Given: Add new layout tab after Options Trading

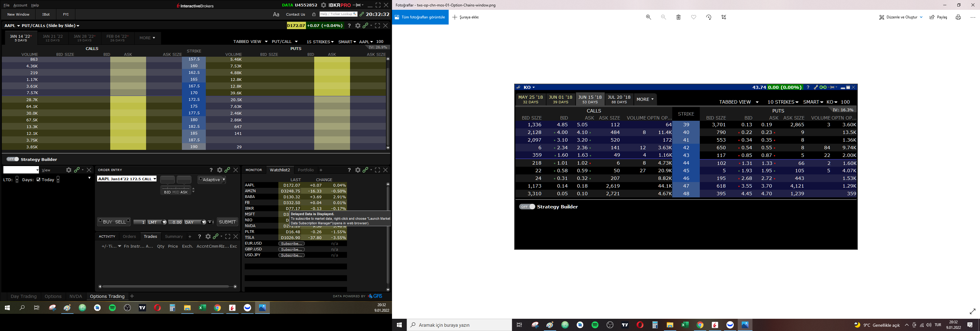Looking at the screenshot, I should [x=132, y=296].
